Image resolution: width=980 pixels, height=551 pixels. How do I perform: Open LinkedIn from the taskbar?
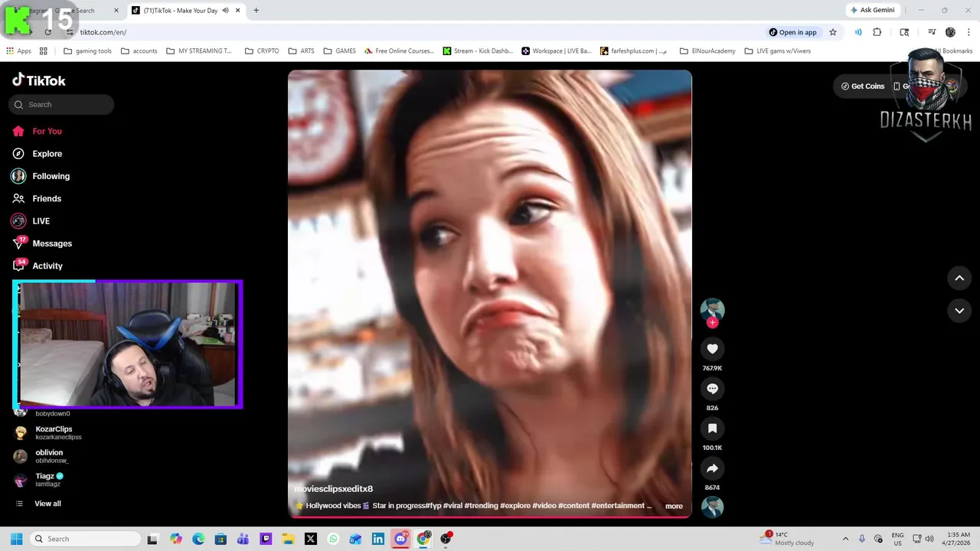pos(378,539)
